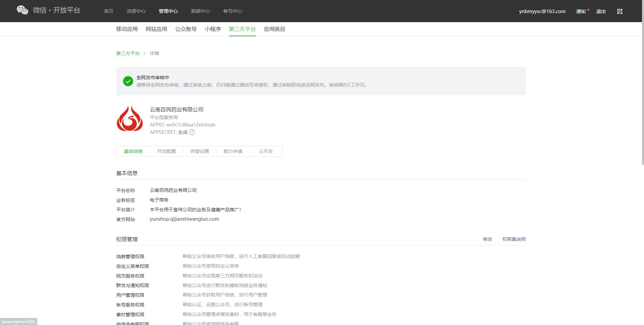644x325 pixels.
Task: Click account email ynbmyysc@163.com
Action: [542, 11]
